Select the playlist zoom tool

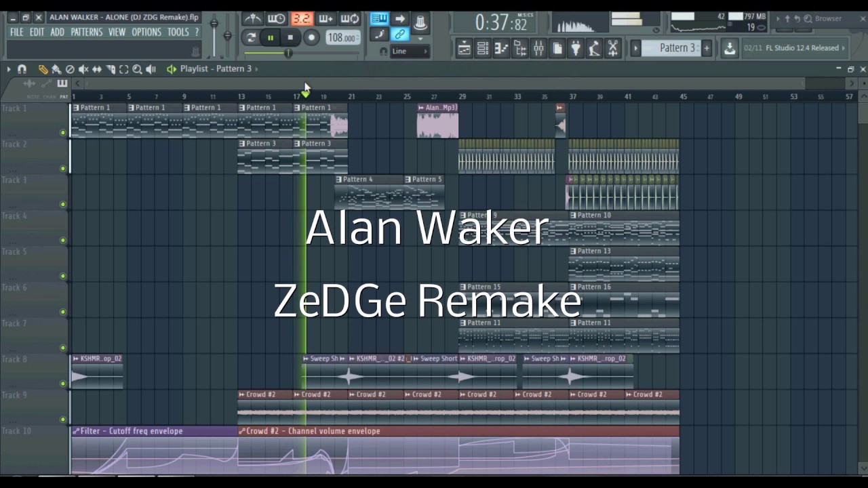[x=137, y=69]
